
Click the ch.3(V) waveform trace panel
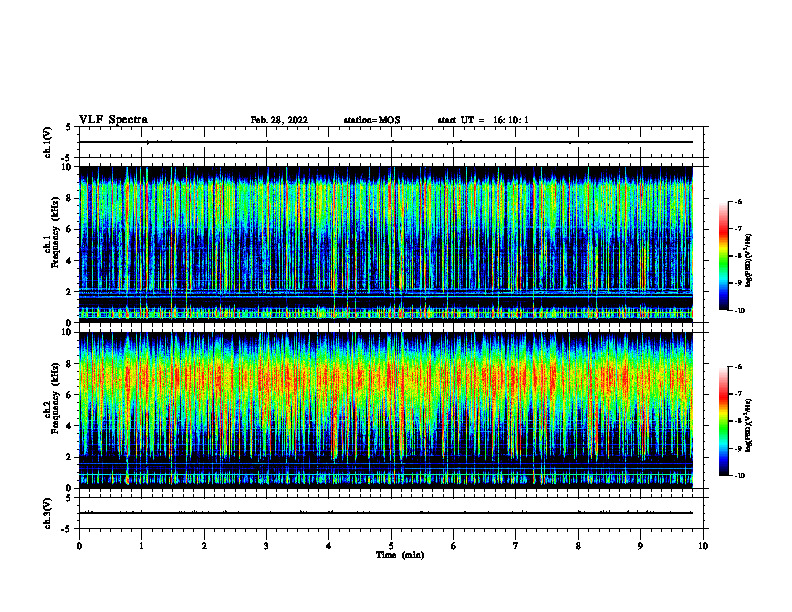(x=391, y=513)
